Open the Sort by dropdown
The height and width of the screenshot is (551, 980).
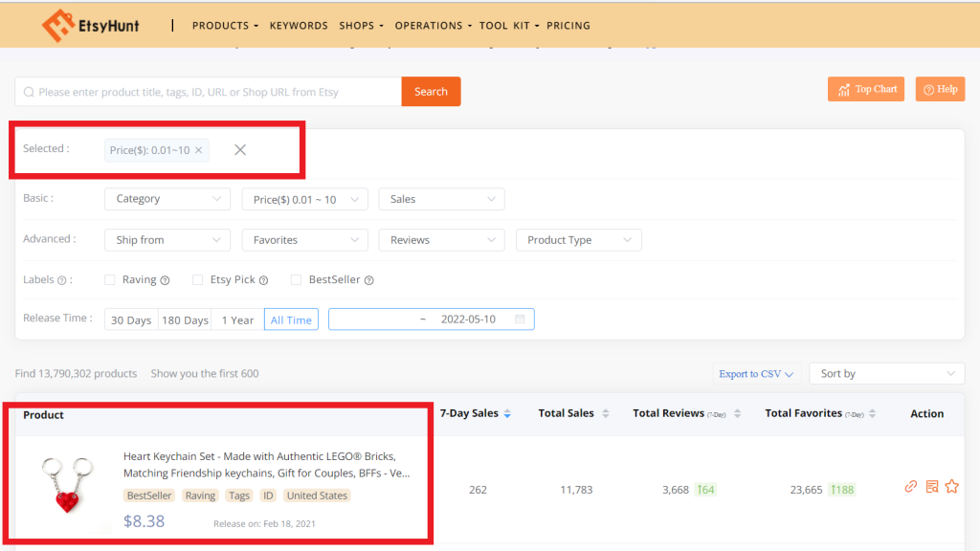[885, 373]
